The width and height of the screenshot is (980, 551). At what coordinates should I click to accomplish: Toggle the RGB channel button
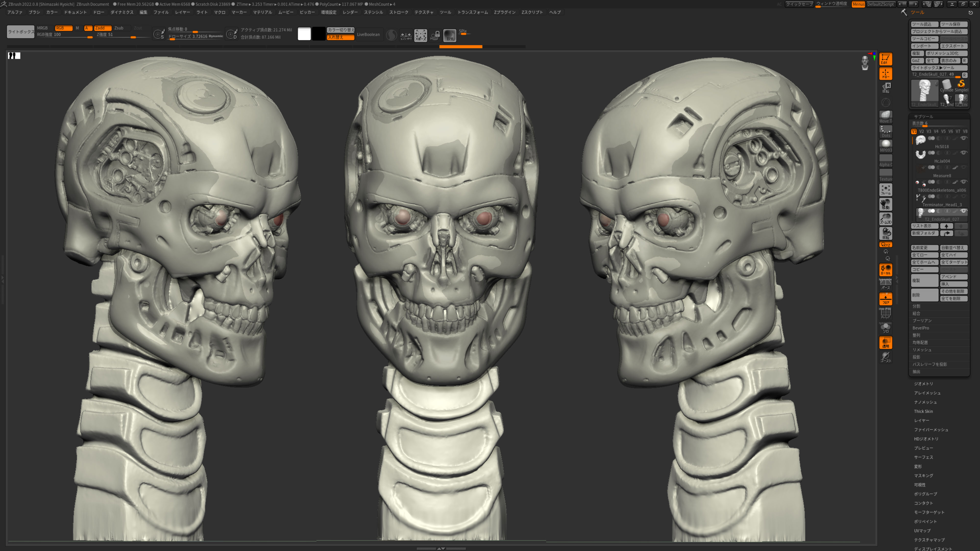point(64,28)
